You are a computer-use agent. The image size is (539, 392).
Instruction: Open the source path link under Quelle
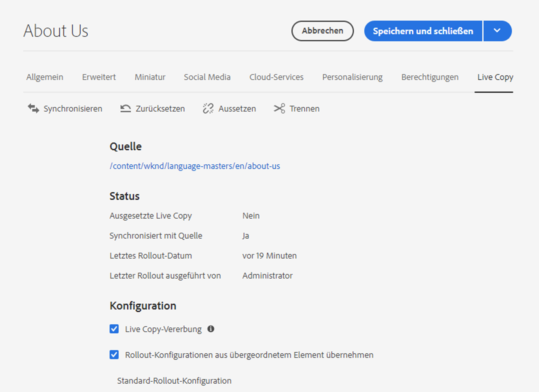[x=195, y=166]
